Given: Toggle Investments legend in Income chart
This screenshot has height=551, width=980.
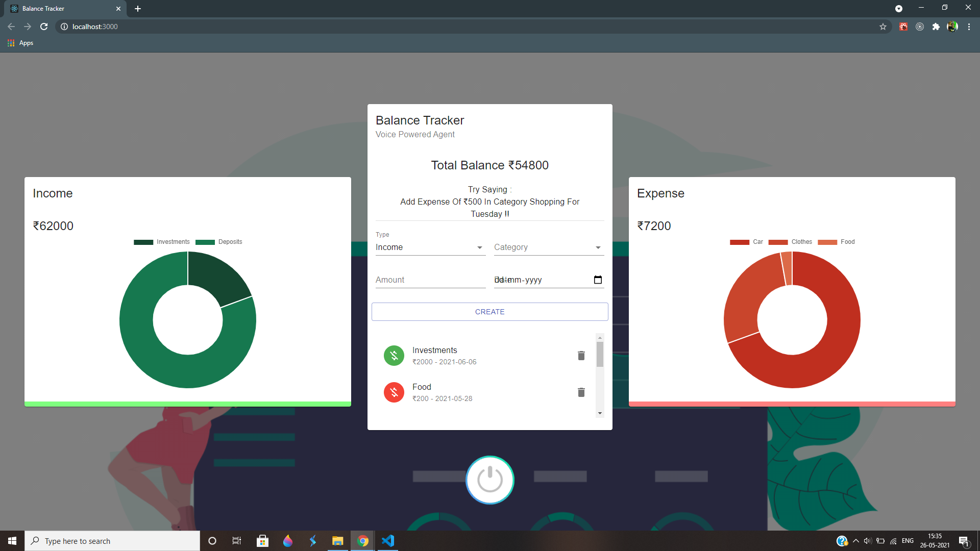Looking at the screenshot, I should [162, 242].
